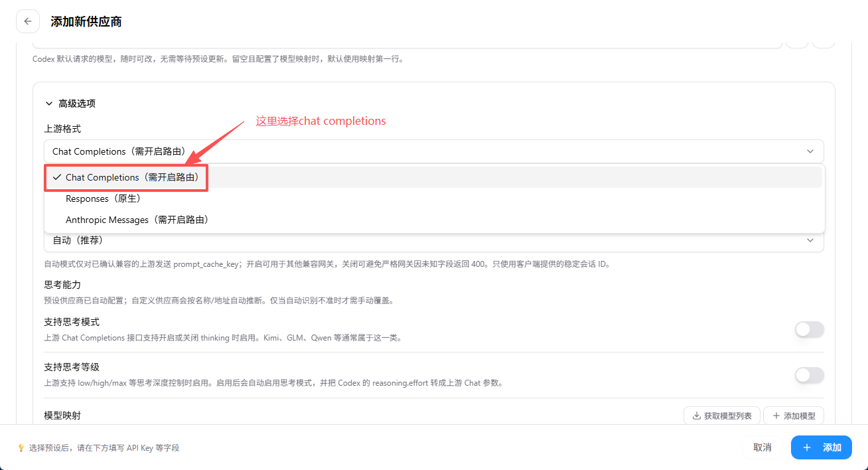Turn on the 支持思考等级 switch
The width and height of the screenshot is (868, 470).
809,375
